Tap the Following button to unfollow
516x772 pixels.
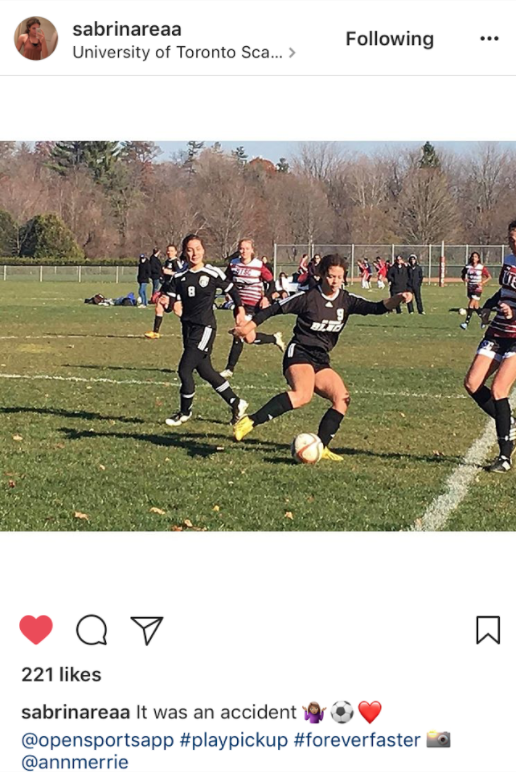tap(389, 38)
